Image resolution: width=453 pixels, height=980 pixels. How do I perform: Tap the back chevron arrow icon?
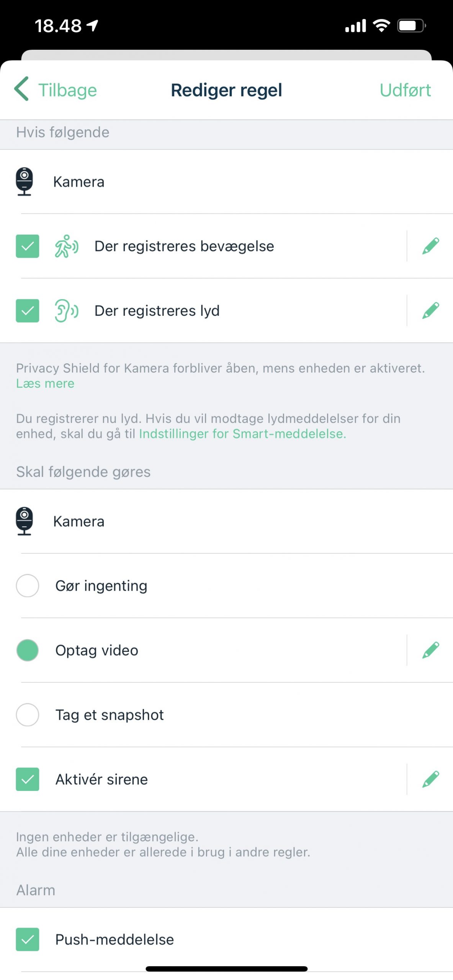tap(22, 89)
